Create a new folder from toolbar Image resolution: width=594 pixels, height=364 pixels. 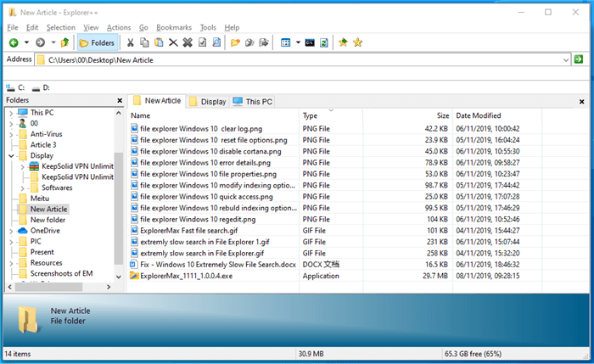pyautogui.click(x=235, y=42)
